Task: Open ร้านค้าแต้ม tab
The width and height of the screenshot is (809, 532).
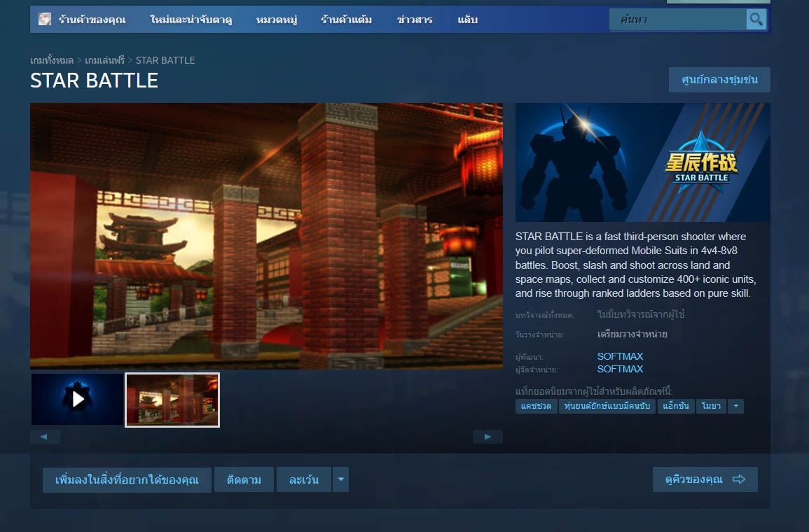Action: click(x=346, y=20)
